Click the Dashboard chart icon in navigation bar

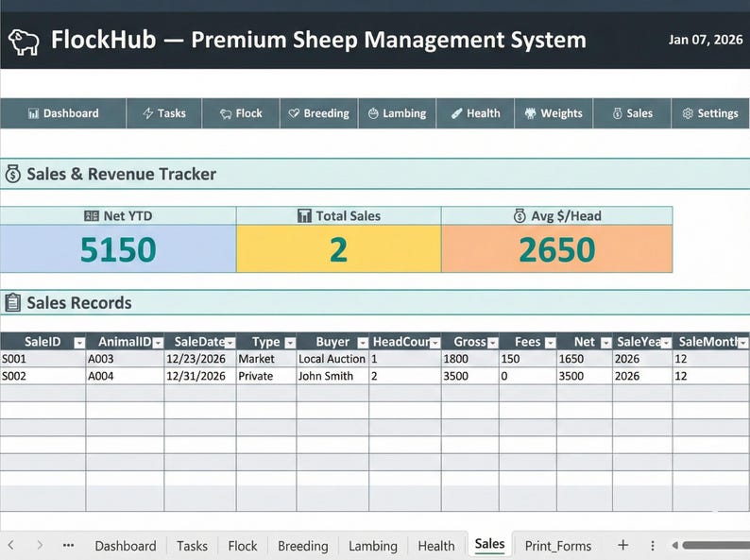33,114
